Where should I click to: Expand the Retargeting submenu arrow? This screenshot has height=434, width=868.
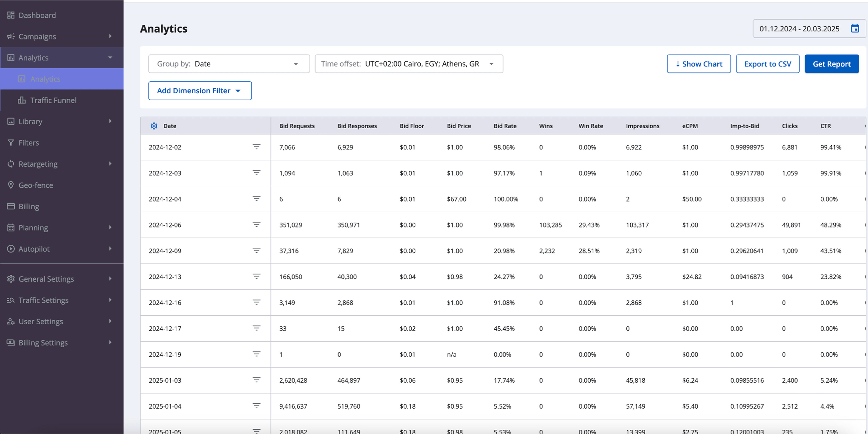point(110,163)
